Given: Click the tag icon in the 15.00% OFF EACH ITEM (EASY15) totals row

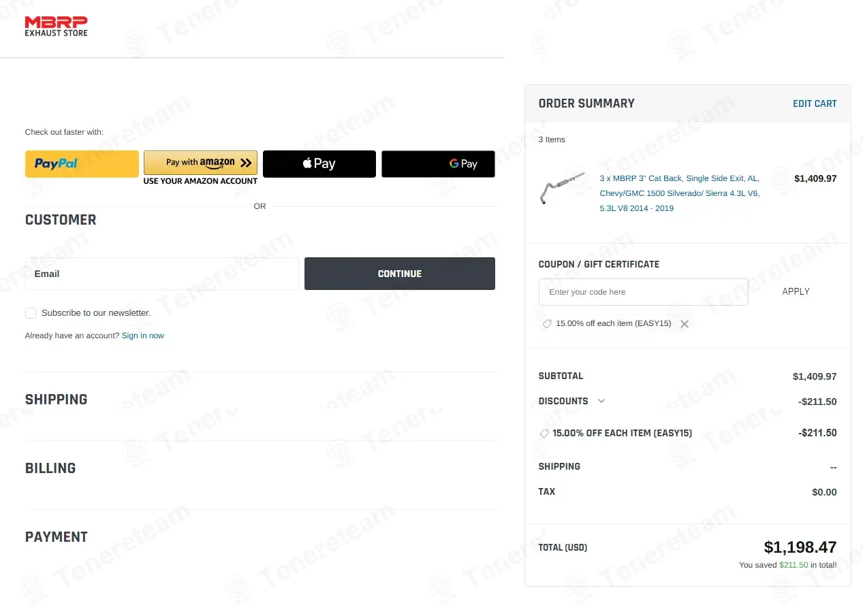Looking at the screenshot, I should click(544, 433).
